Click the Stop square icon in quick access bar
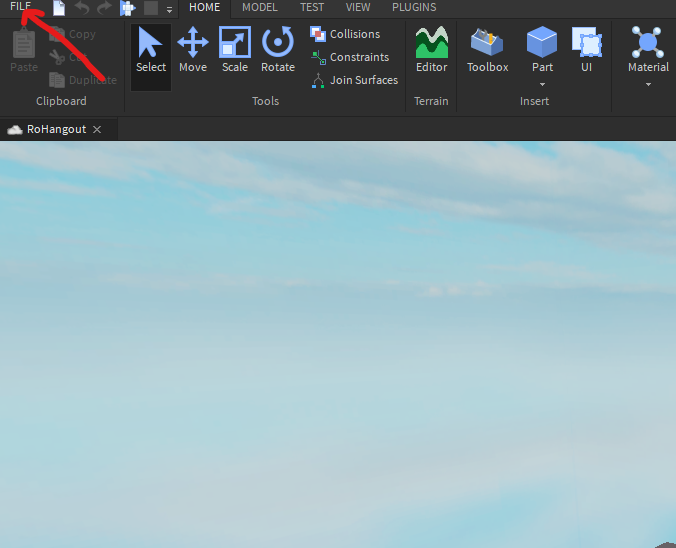The width and height of the screenshot is (676, 548). [x=151, y=8]
